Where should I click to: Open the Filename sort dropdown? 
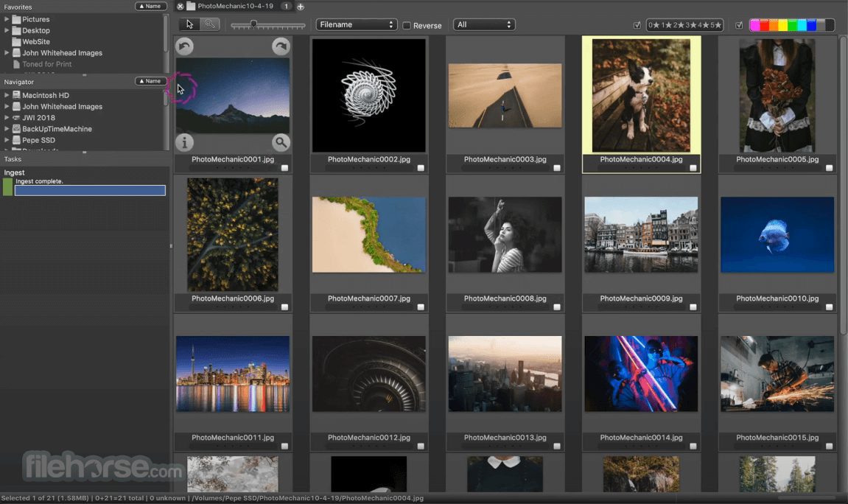pyautogui.click(x=356, y=24)
